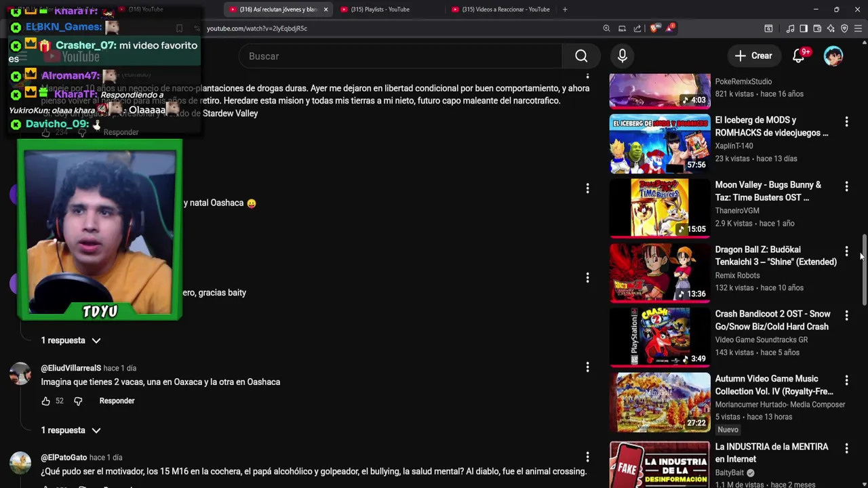Open the media control music note icon

(790, 28)
